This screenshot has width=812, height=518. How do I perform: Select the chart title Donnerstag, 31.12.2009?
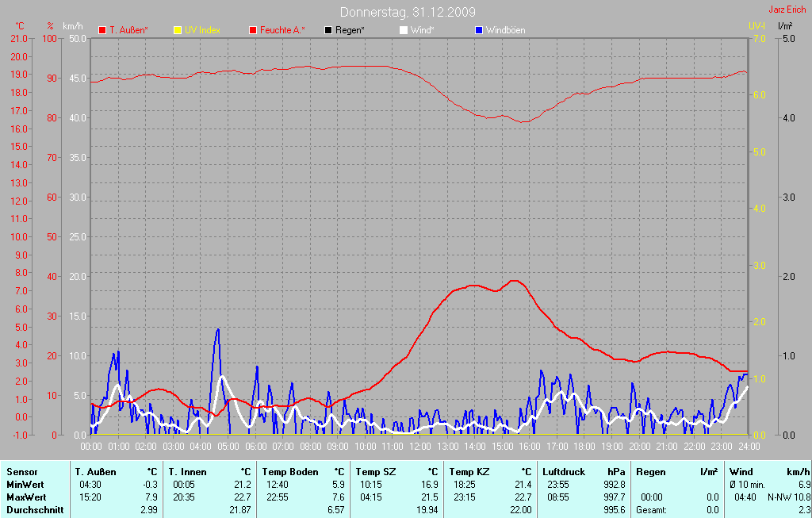click(x=408, y=12)
